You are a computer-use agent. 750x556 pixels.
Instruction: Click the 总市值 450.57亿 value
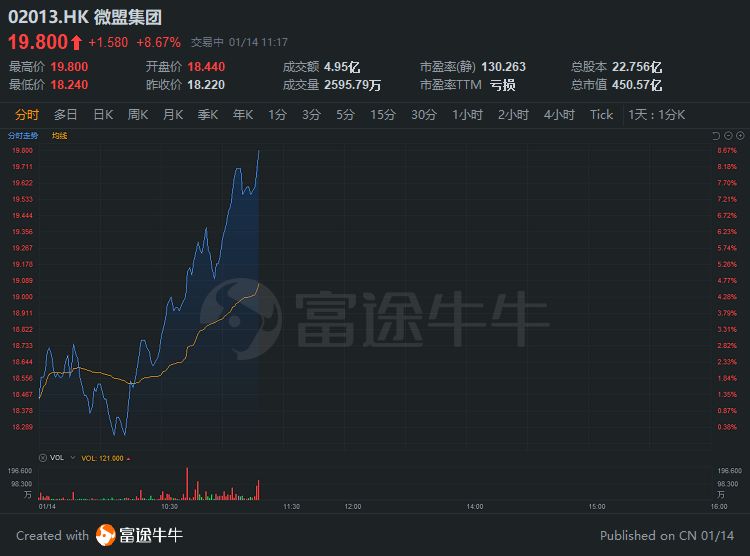[x=637, y=85]
